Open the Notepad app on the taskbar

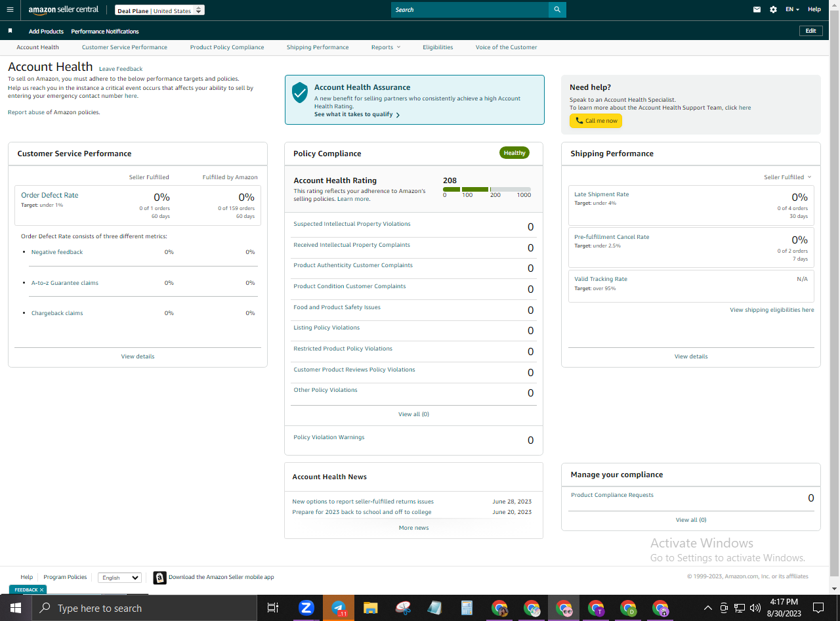[435, 608]
